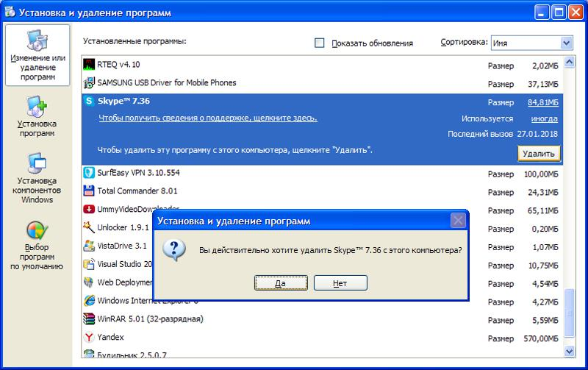Select the 'Total Commander 8.01' row
This screenshot has width=588, height=370.
323,191
